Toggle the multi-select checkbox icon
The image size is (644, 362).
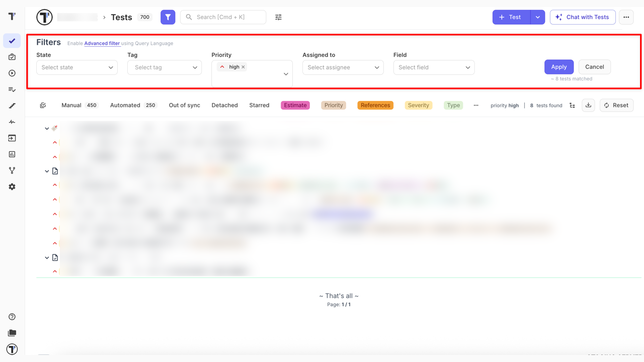tap(43, 106)
